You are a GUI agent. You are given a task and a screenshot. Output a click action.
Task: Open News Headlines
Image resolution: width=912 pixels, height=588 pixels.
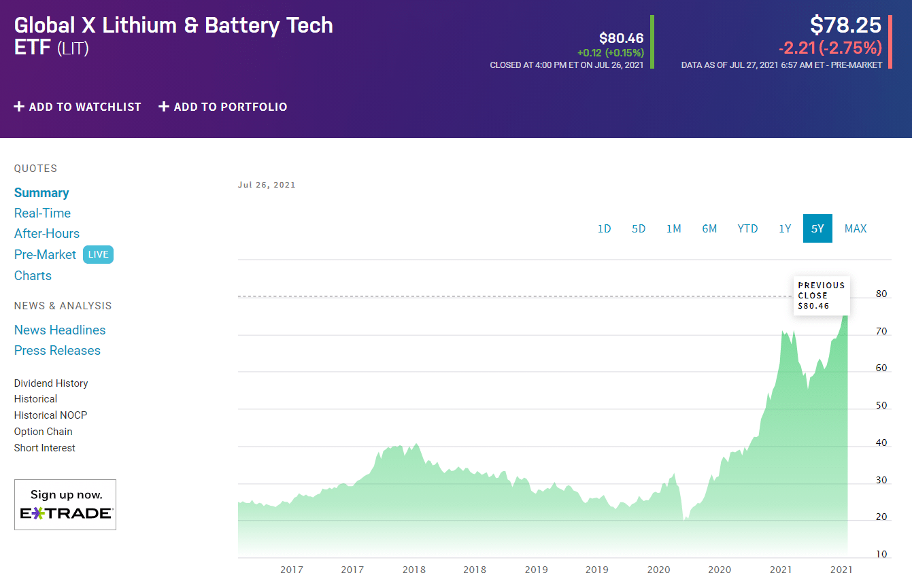coord(60,330)
